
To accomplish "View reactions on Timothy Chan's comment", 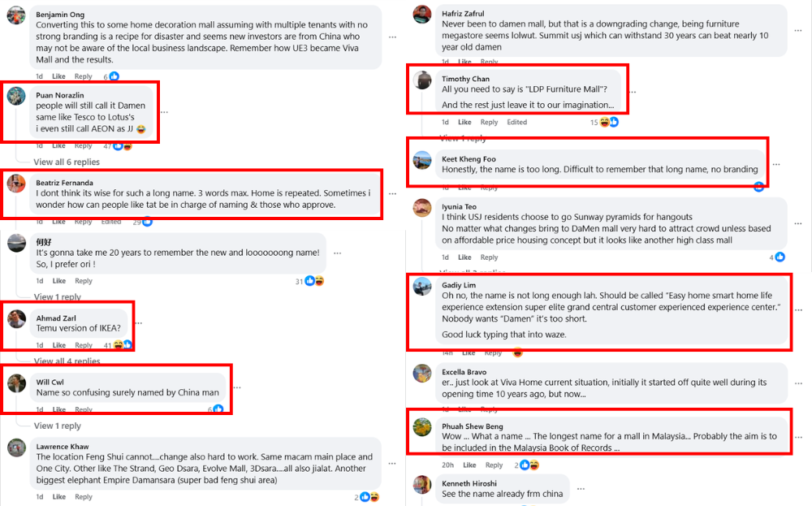I will [x=608, y=122].
